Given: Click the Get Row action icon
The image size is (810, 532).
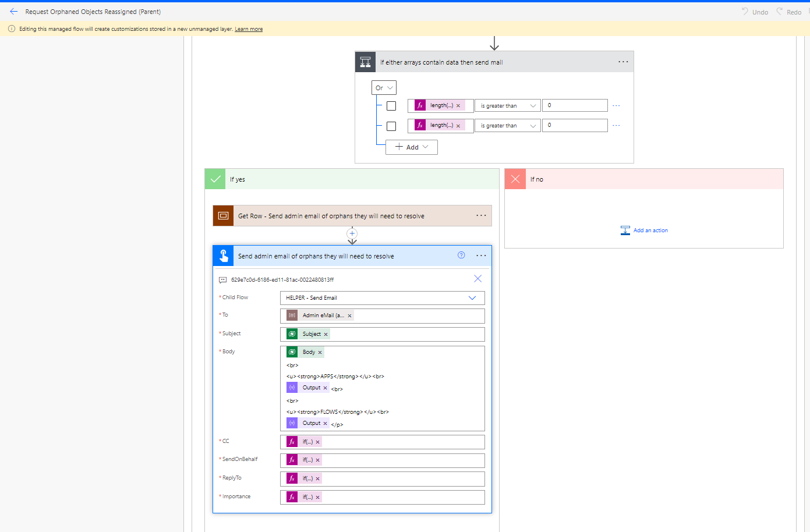Looking at the screenshot, I should [x=223, y=215].
